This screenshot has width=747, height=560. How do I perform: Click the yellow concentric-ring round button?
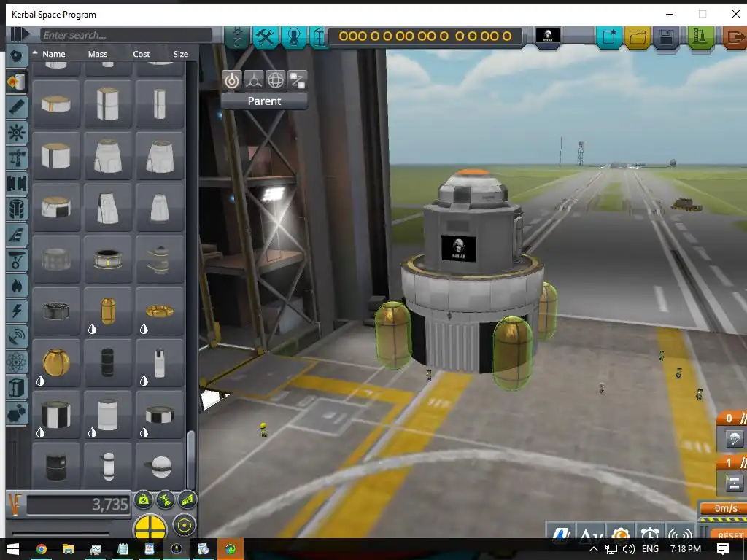[x=184, y=525]
